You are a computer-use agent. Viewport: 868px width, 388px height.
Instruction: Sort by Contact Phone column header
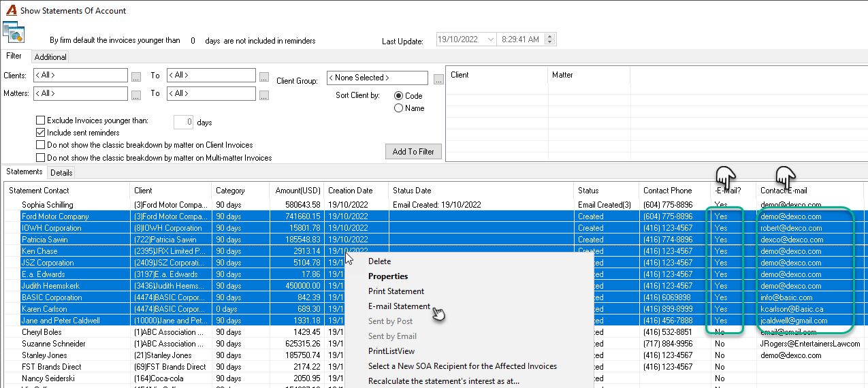pos(674,191)
